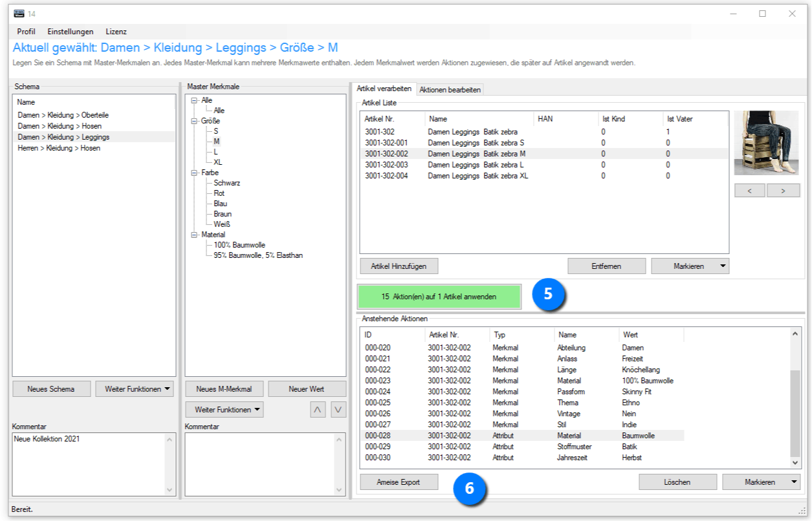Show the next article image
Screen dimensions: 812x521
click(x=783, y=191)
